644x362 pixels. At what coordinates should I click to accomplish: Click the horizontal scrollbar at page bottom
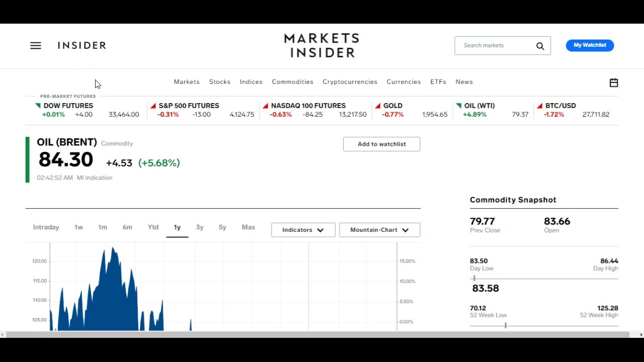click(317, 334)
